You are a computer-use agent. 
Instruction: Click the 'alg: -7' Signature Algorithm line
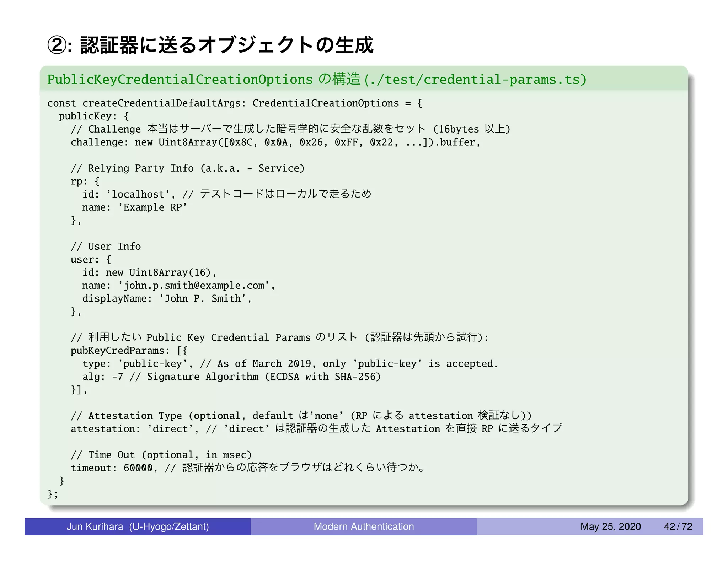(x=231, y=377)
